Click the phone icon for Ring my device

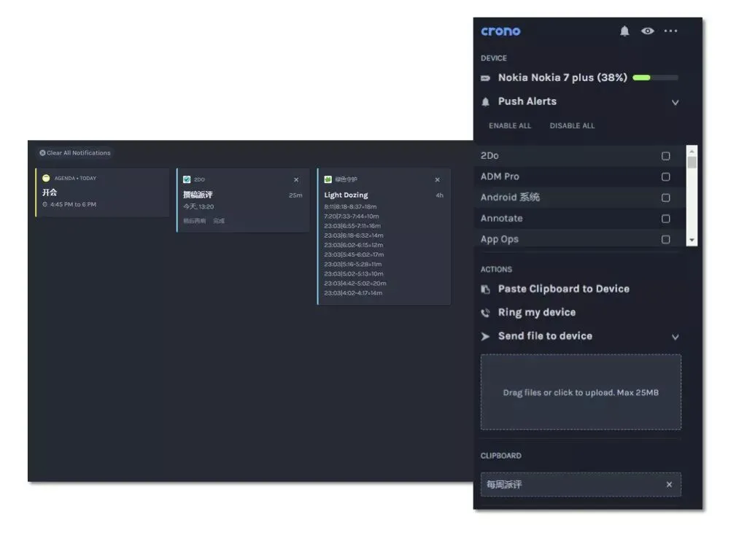click(485, 313)
